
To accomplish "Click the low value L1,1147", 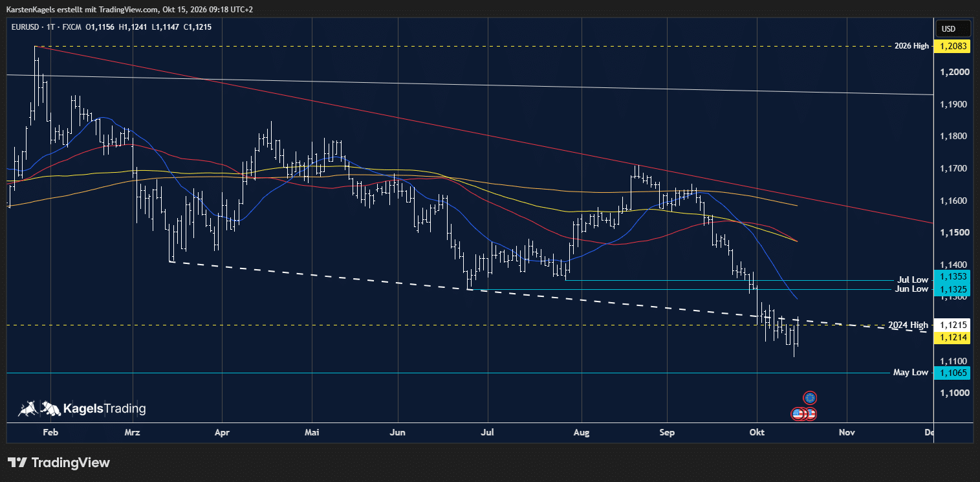I will (x=164, y=27).
